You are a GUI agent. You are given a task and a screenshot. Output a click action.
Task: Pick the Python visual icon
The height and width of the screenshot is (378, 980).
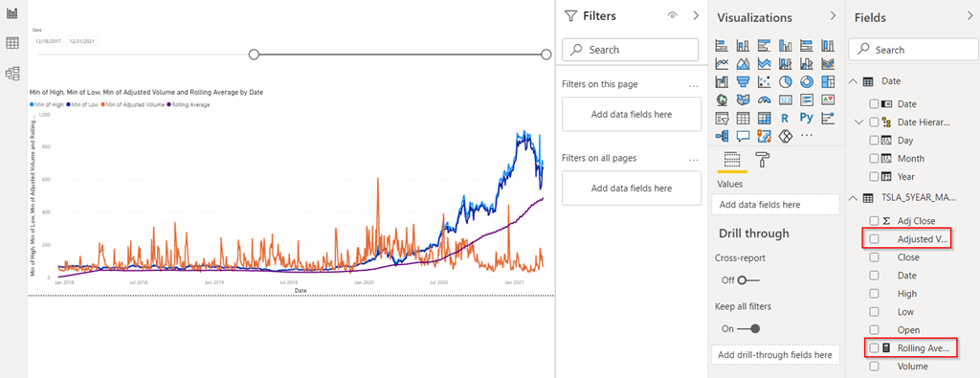pos(807,118)
